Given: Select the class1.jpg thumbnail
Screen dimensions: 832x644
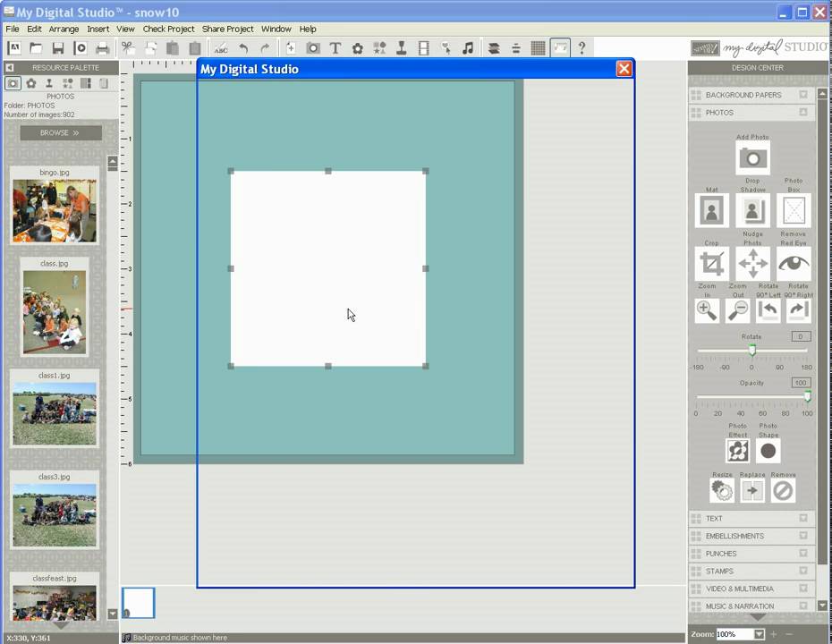Looking at the screenshot, I should 54,414.
